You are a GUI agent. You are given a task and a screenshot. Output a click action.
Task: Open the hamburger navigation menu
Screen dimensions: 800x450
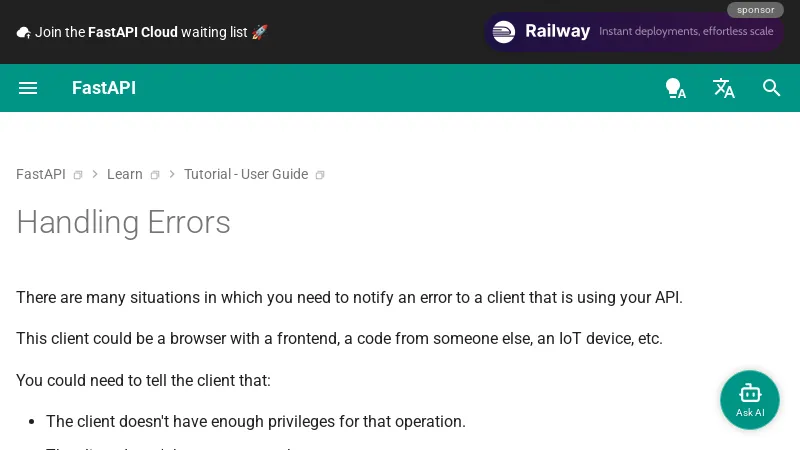(x=28, y=88)
